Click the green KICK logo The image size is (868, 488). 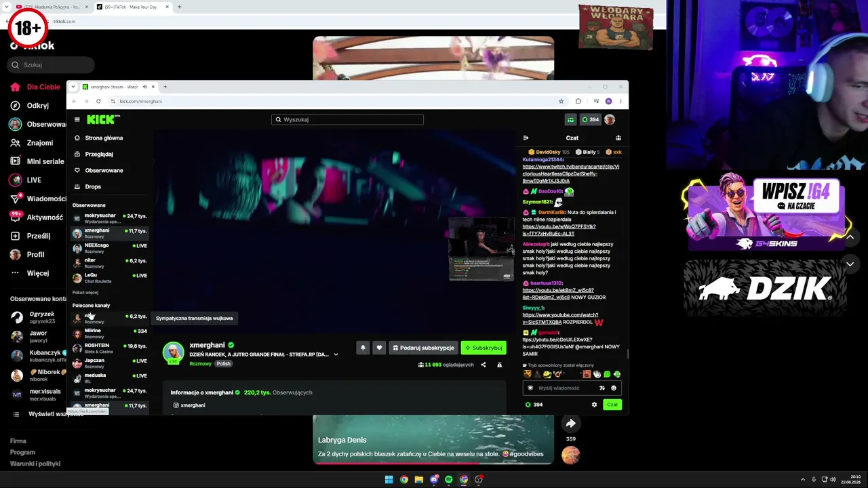(x=102, y=119)
